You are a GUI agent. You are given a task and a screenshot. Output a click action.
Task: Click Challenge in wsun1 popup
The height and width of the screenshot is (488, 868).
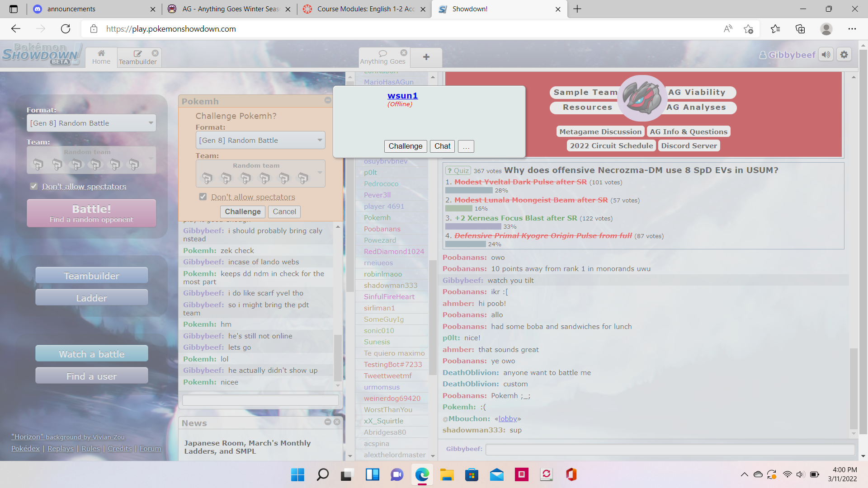click(405, 146)
